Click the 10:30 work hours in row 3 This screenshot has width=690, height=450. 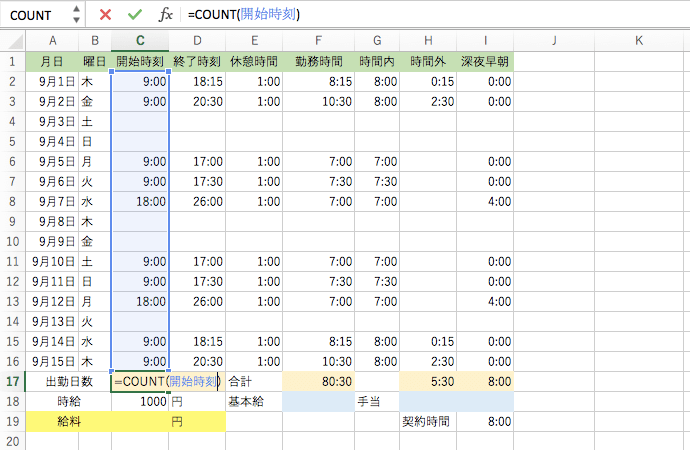pyautogui.click(x=319, y=102)
